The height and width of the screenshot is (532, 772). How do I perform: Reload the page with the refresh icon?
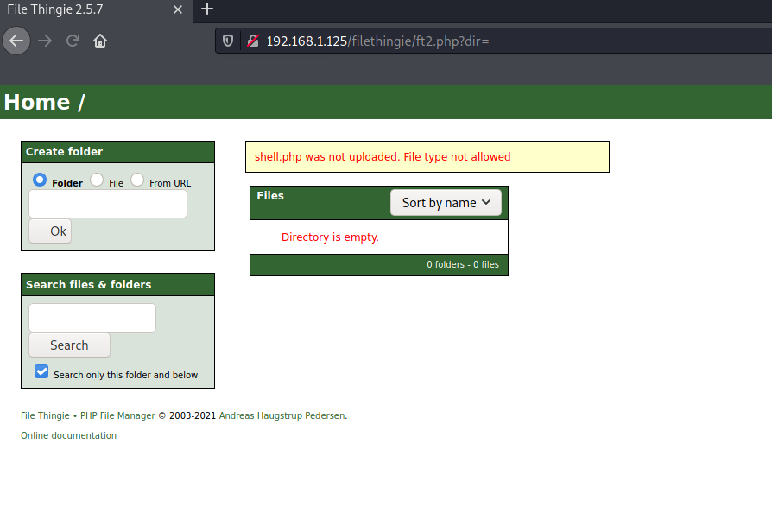[73, 41]
